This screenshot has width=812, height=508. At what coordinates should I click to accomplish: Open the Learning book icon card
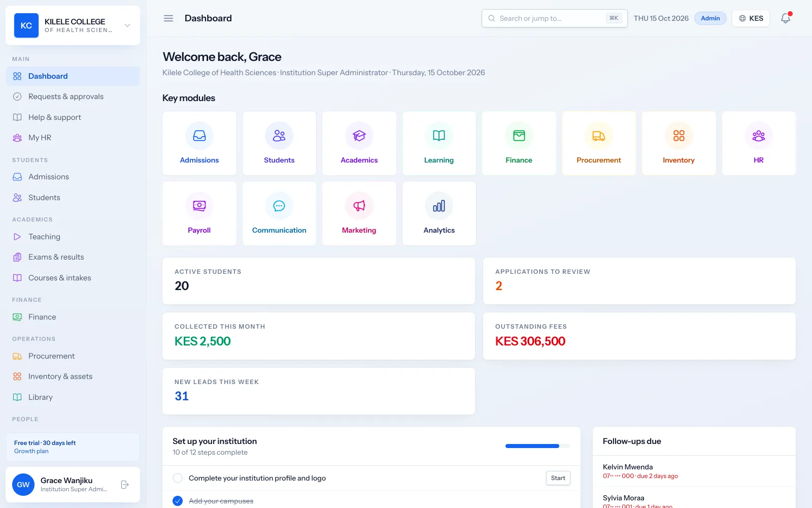(439, 136)
